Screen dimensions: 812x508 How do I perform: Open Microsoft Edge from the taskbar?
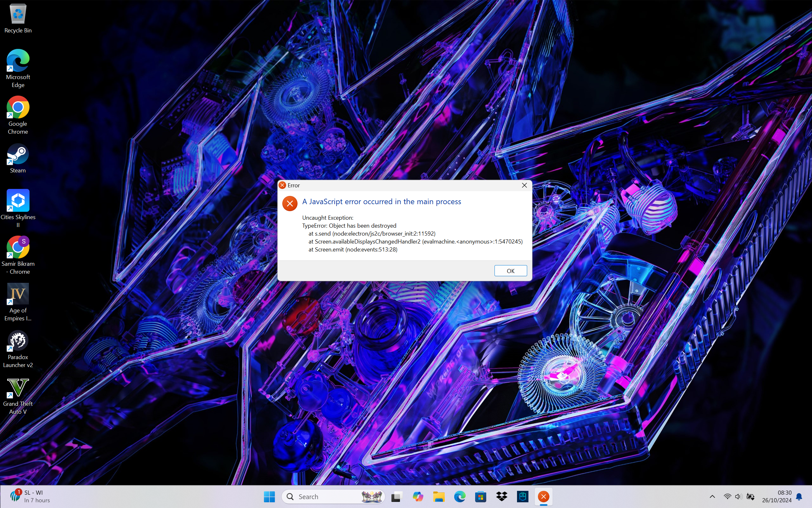tap(460, 497)
